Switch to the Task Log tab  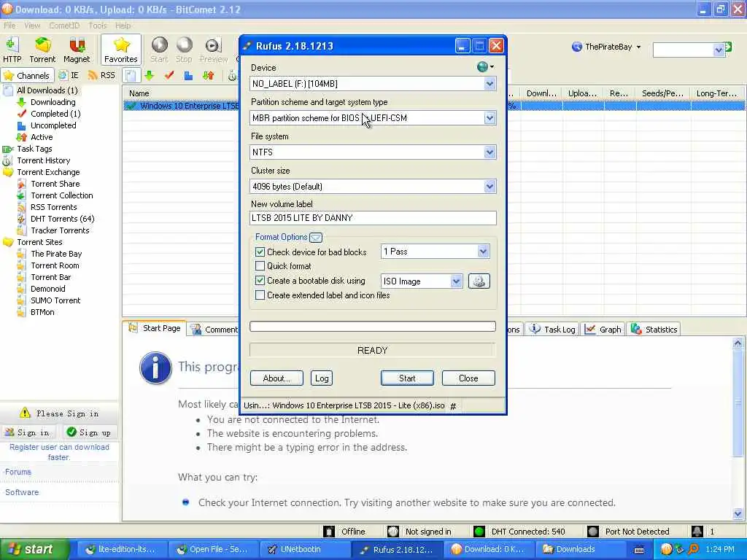553,329
